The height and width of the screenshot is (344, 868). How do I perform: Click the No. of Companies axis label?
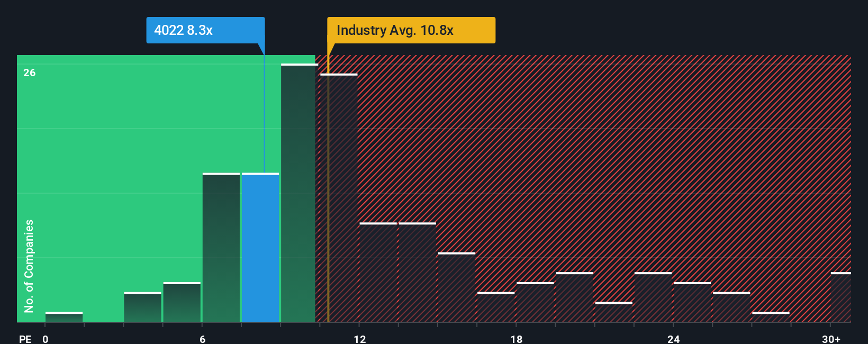coord(29,266)
